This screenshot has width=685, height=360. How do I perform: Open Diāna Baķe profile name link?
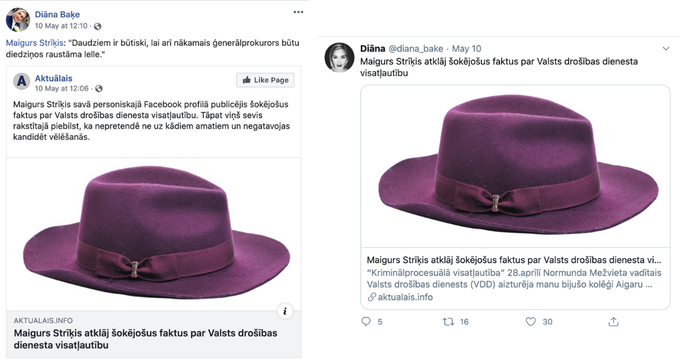[57, 15]
